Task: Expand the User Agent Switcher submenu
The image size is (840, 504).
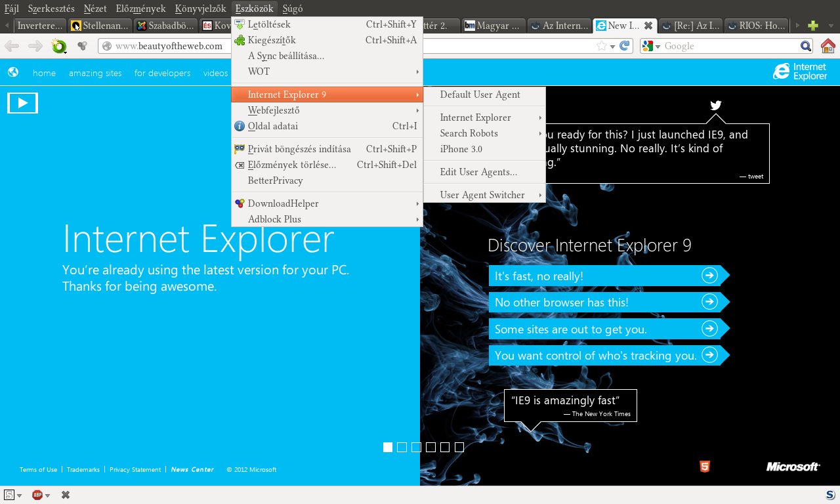Action: pos(484,195)
